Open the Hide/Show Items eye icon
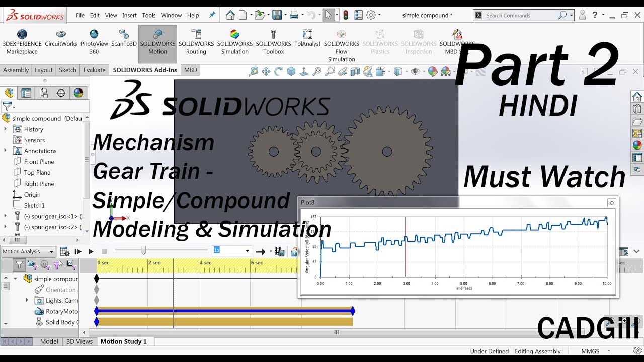This screenshot has height=362, width=644. point(415,72)
